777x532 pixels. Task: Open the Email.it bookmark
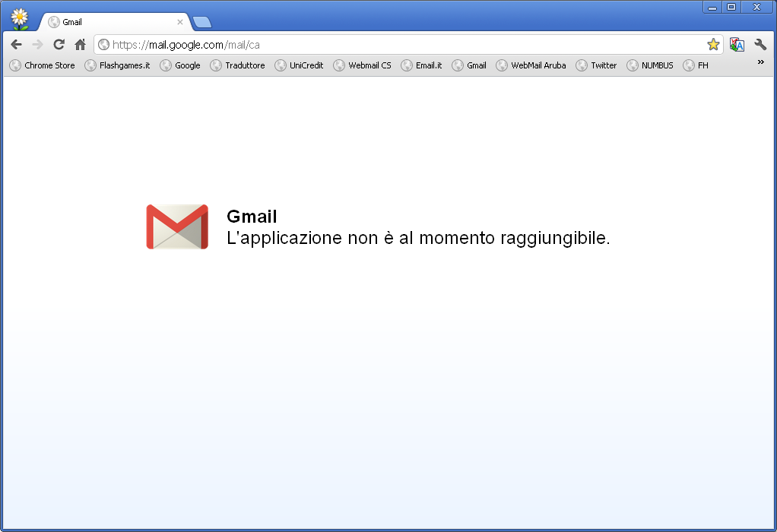[422, 65]
